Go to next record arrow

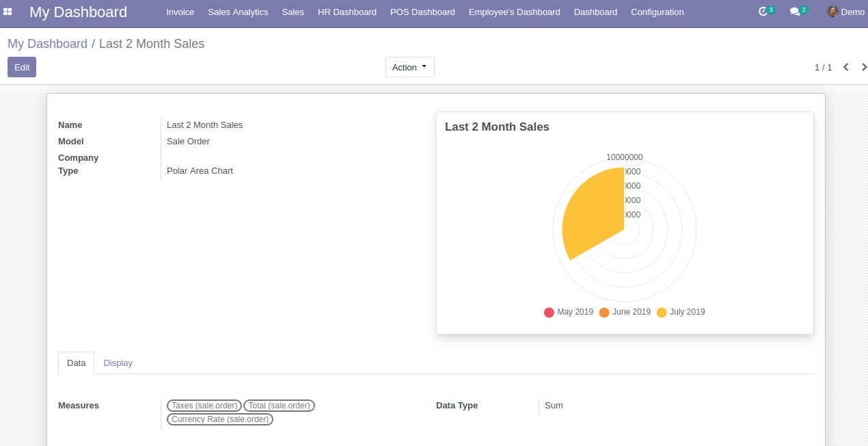point(864,67)
